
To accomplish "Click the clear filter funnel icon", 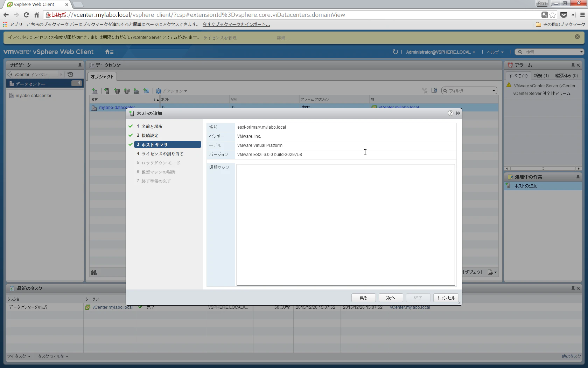I will 425,91.
